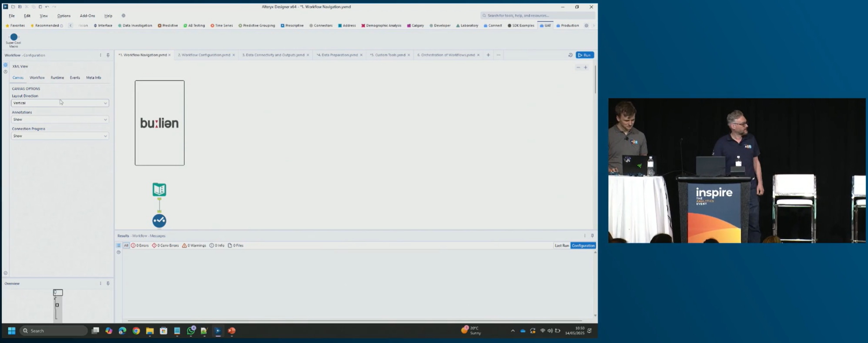Switch to Events configuration tab
This screenshot has height=343, width=868.
point(75,78)
